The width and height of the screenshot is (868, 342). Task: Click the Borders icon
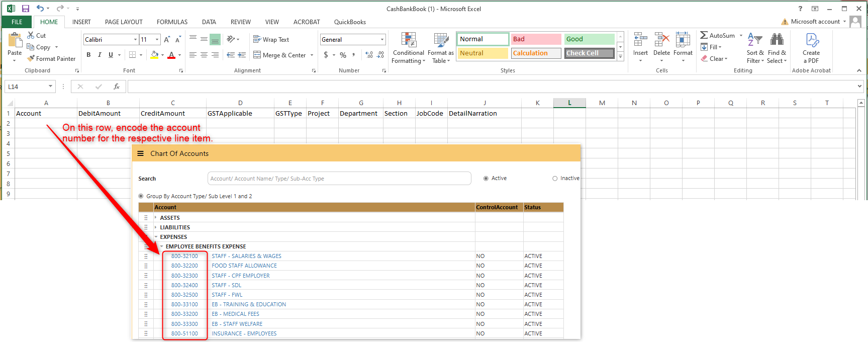click(x=133, y=55)
